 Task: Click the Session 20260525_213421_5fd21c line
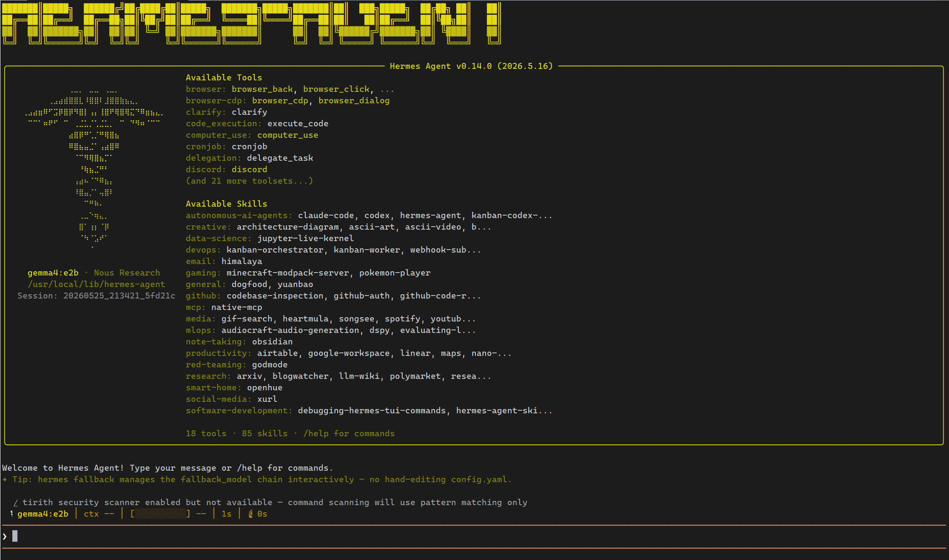[x=97, y=296]
